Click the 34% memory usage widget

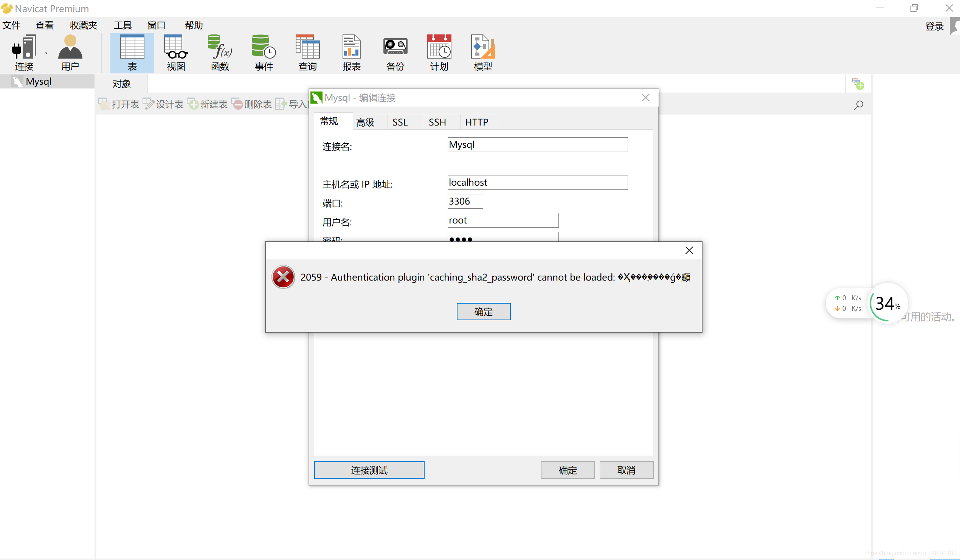tap(888, 304)
